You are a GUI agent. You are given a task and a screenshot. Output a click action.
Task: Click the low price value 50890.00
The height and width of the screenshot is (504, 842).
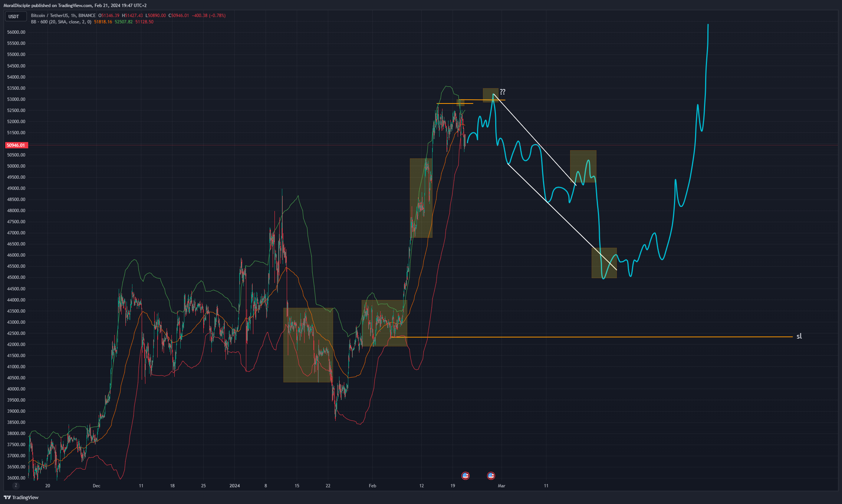tap(157, 16)
